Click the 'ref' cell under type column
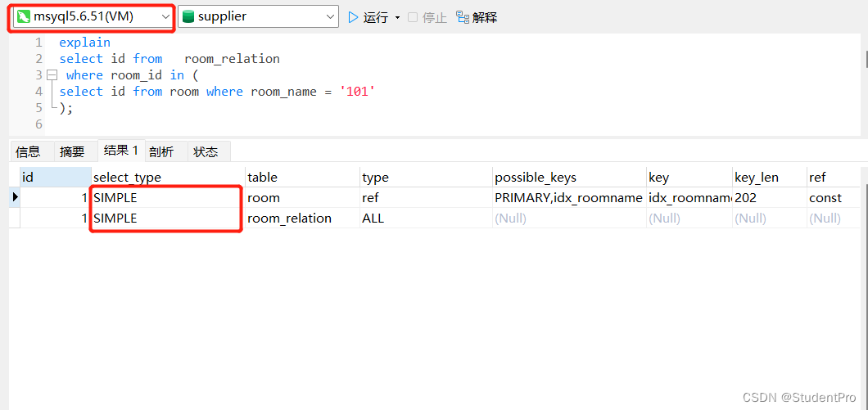 pos(426,197)
